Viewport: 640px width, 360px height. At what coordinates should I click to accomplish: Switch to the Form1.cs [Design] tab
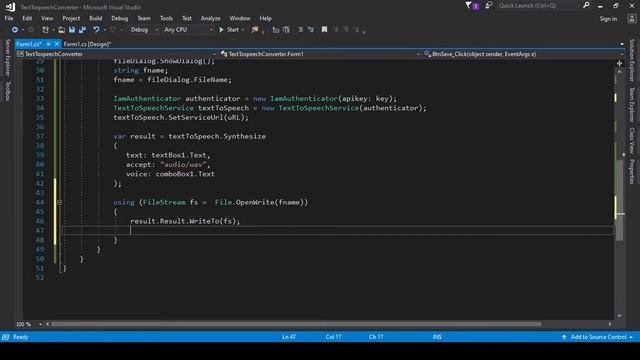click(x=87, y=44)
